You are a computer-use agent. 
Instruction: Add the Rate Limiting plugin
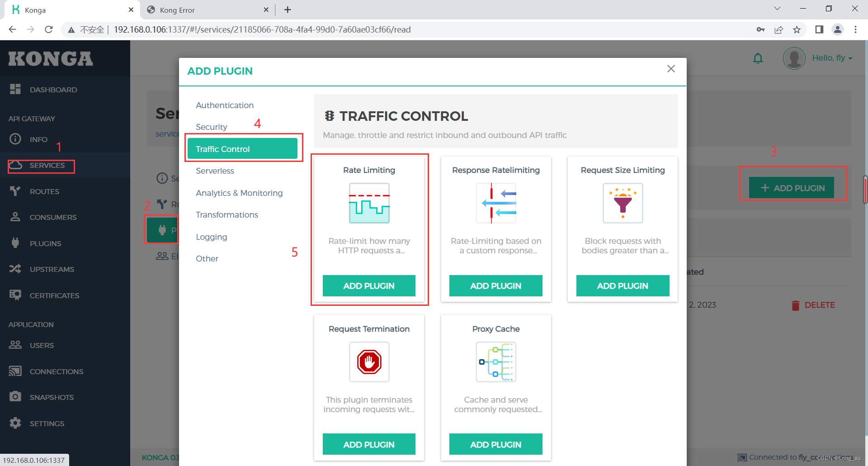(369, 286)
